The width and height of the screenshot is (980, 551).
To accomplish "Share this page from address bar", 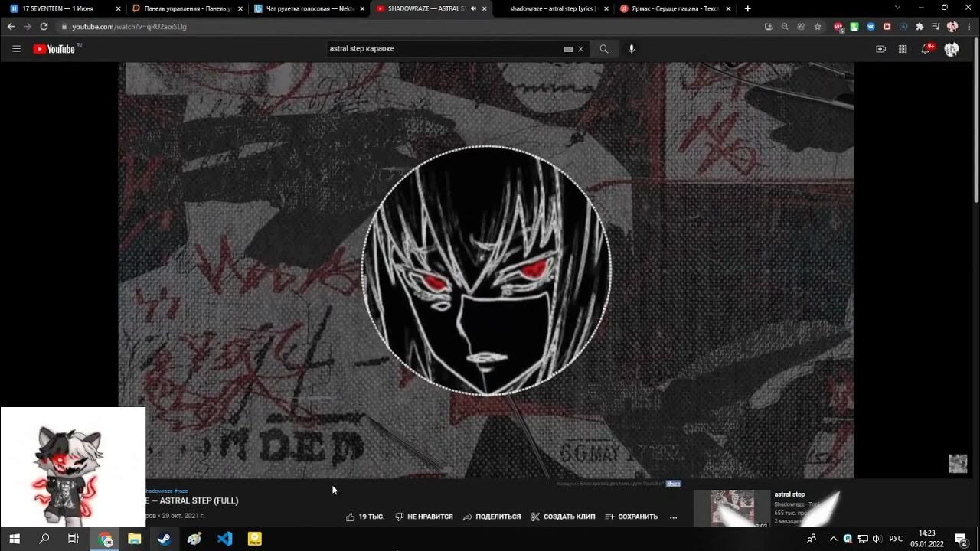I will (801, 26).
